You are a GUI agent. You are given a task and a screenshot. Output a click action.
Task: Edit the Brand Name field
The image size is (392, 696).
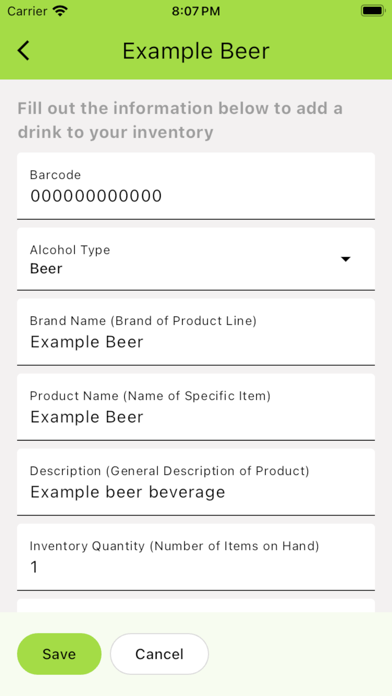[x=196, y=332]
